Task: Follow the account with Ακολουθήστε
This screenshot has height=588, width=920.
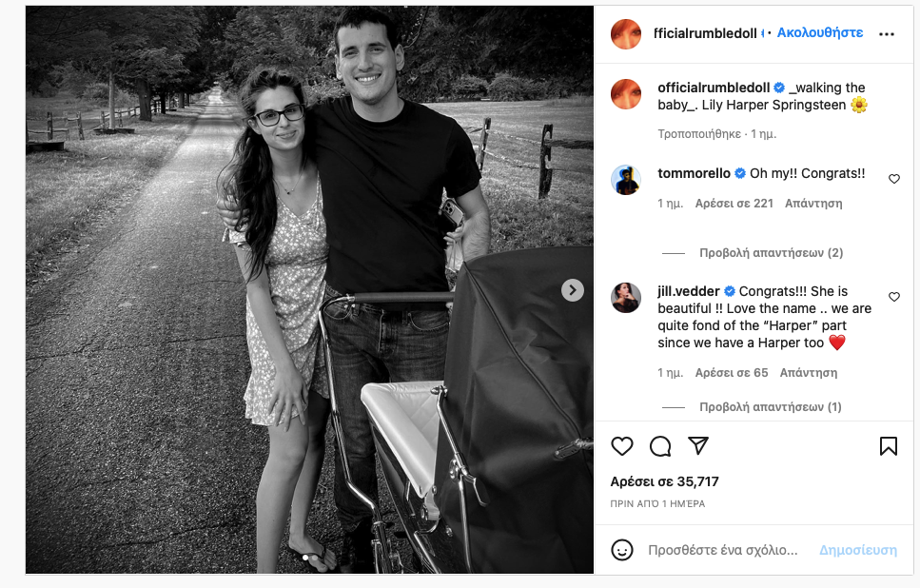Action: pyautogui.click(x=820, y=32)
